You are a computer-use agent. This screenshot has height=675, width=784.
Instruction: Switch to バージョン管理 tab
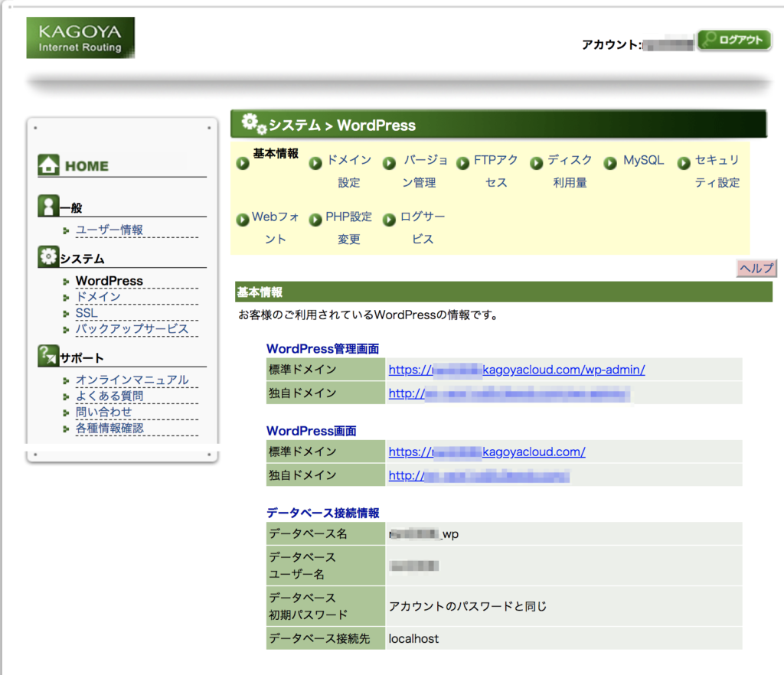424,171
